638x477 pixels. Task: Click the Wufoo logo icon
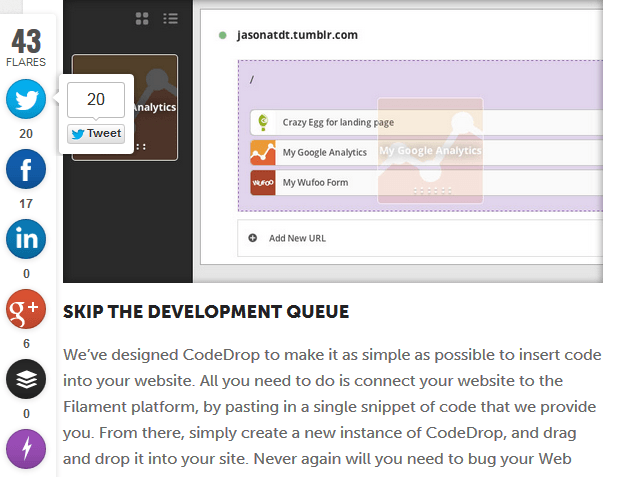(263, 182)
